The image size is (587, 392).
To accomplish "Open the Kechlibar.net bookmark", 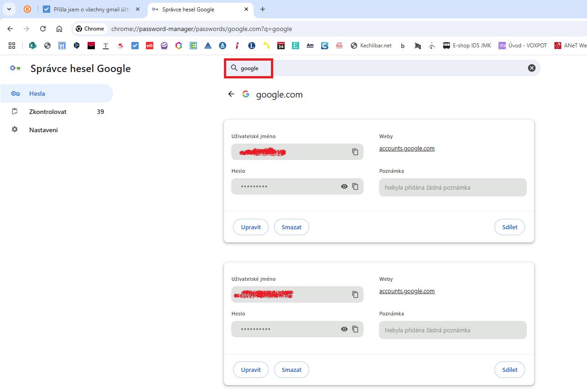I will coord(371,46).
